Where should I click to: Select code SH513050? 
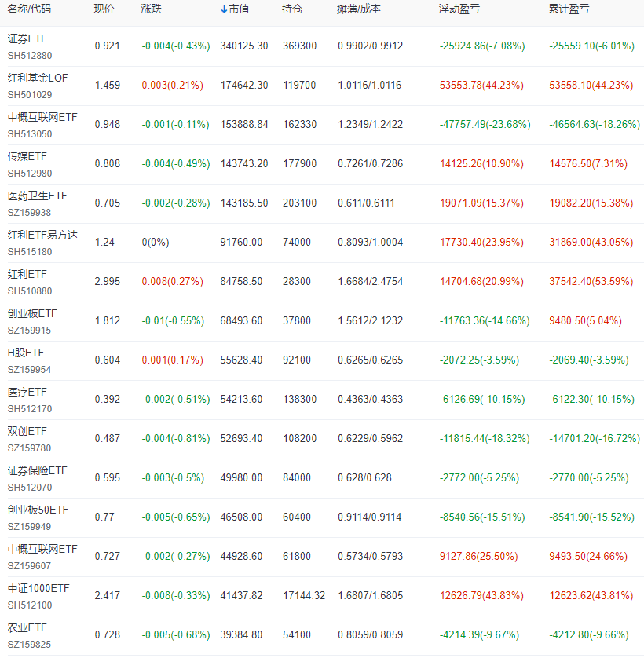point(30,133)
